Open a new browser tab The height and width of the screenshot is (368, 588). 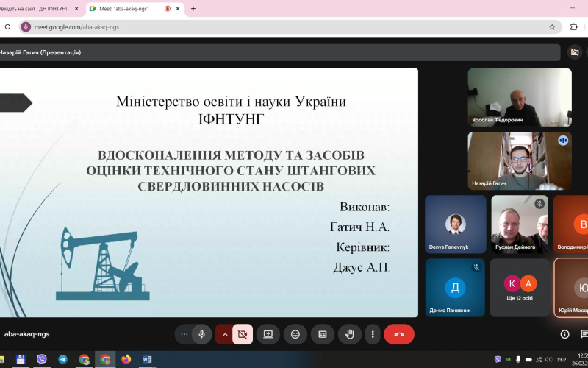(193, 8)
